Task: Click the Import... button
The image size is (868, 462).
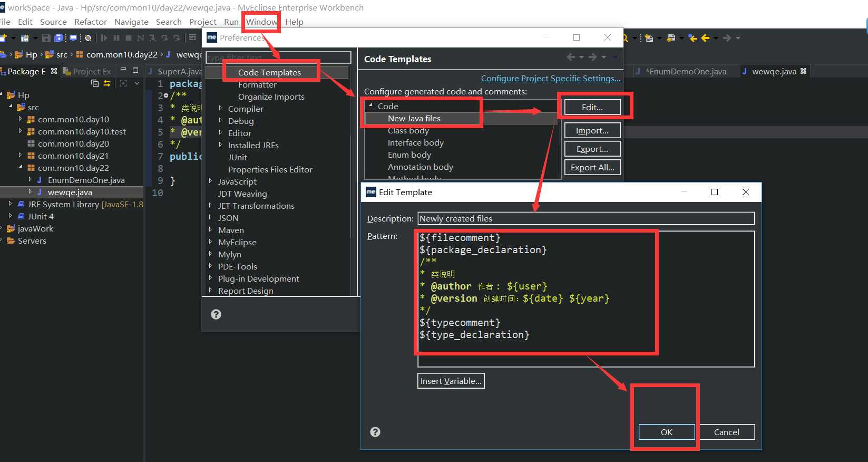Action: click(x=592, y=130)
